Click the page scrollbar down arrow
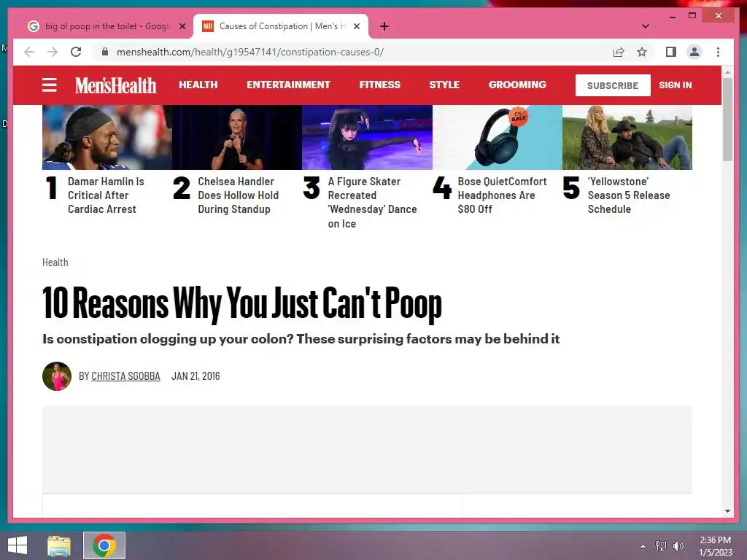747x560 pixels. (727, 511)
